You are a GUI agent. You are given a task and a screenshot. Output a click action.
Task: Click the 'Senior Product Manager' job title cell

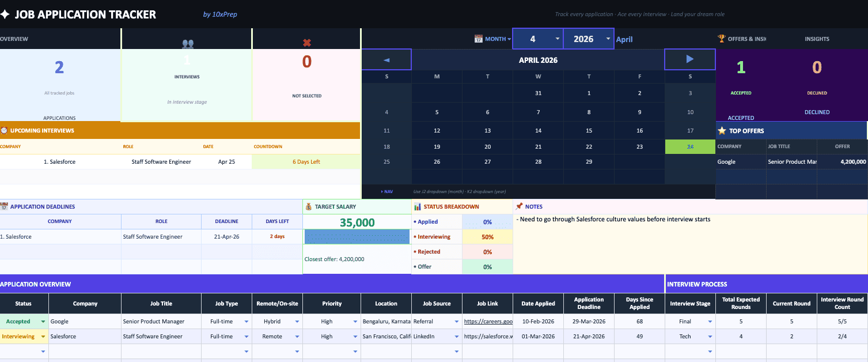[x=161, y=322]
